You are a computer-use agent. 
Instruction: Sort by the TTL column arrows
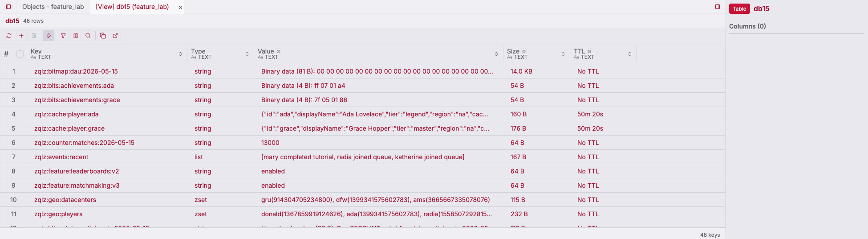tap(630, 54)
